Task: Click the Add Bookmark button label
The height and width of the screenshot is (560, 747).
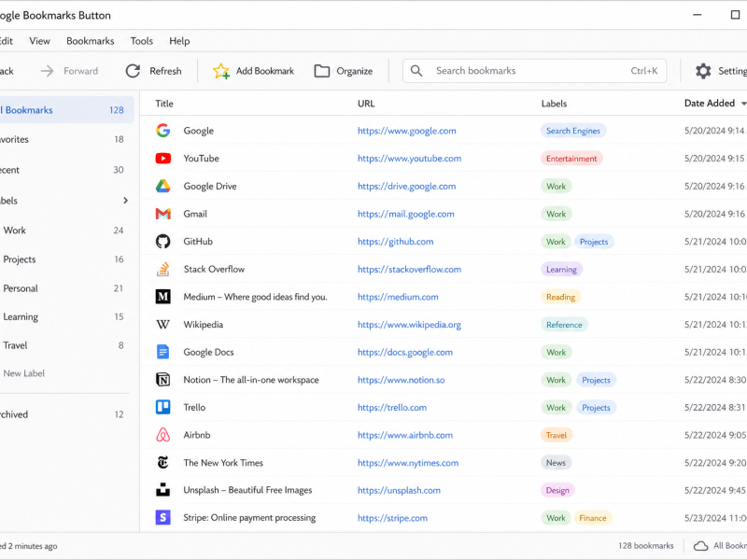Action: pyautogui.click(x=265, y=71)
